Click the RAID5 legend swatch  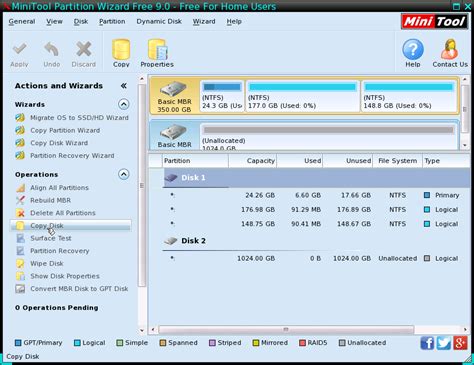coord(302,343)
